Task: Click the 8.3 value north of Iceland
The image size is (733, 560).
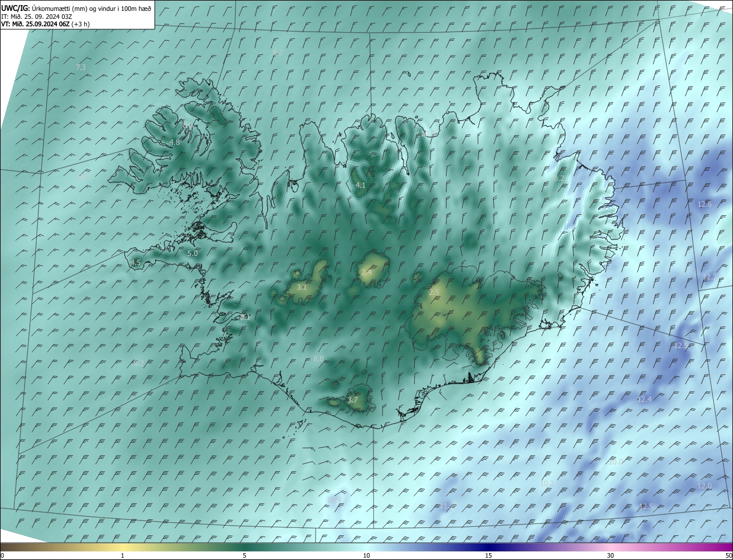Action: 278,53
